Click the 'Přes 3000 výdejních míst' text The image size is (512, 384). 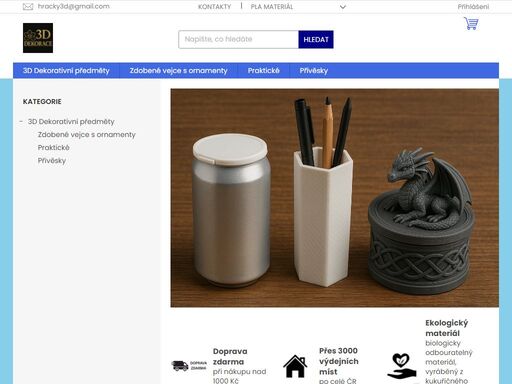(339, 361)
